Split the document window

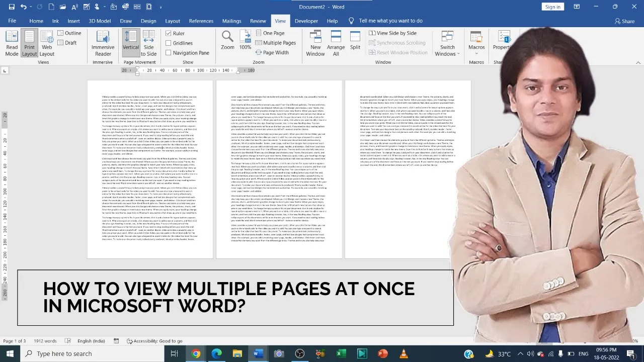(355, 40)
